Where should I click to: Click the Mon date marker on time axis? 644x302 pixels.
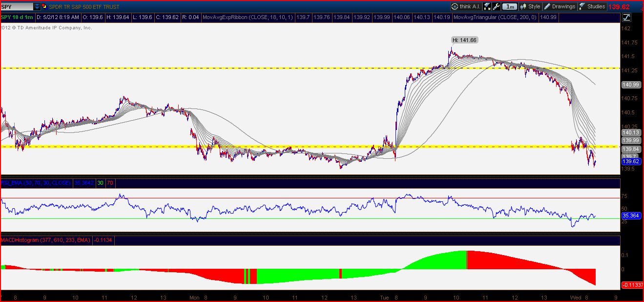click(195, 297)
